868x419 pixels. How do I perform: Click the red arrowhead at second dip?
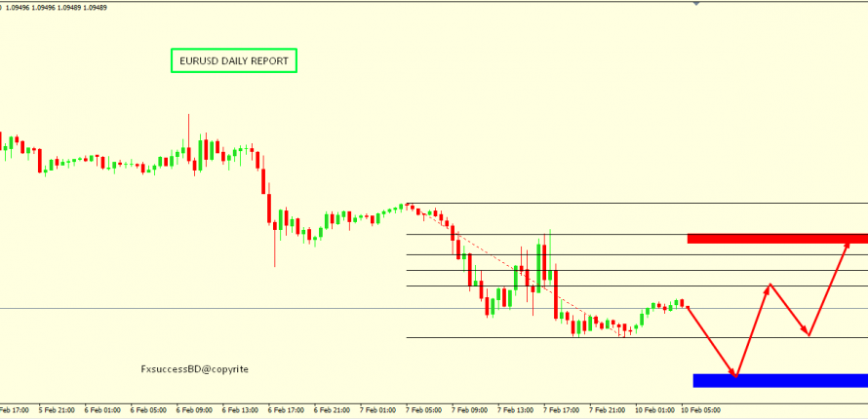click(807, 333)
